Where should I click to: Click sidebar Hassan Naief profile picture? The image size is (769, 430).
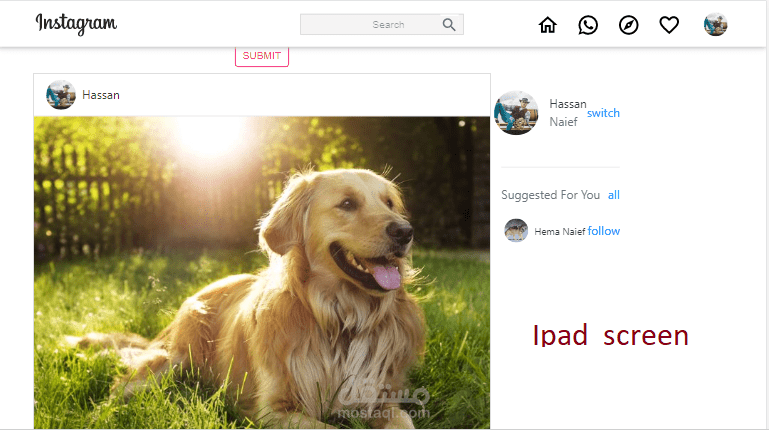click(x=516, y=113)
